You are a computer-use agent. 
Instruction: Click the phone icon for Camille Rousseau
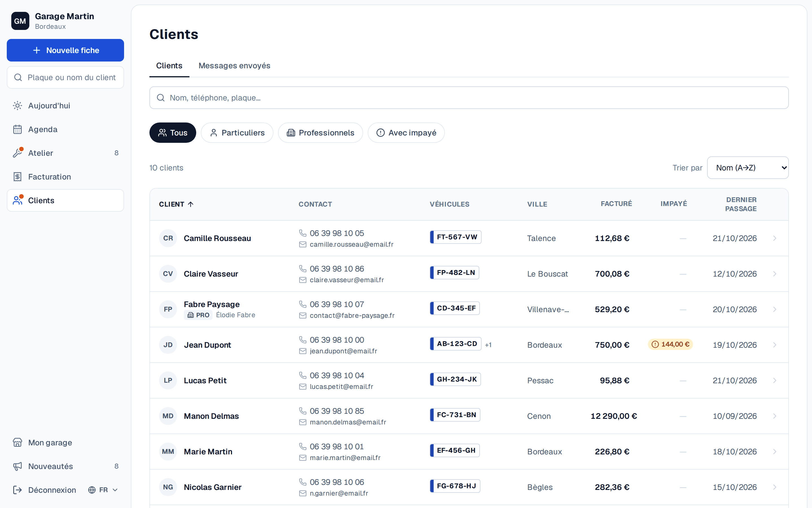click(x=303, y=233)
